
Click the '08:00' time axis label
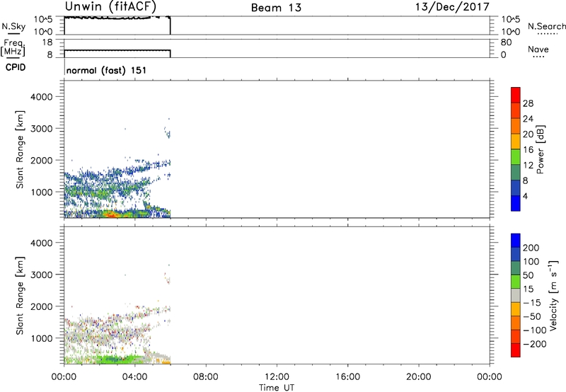pyautogui.click(x=206, y=377)
